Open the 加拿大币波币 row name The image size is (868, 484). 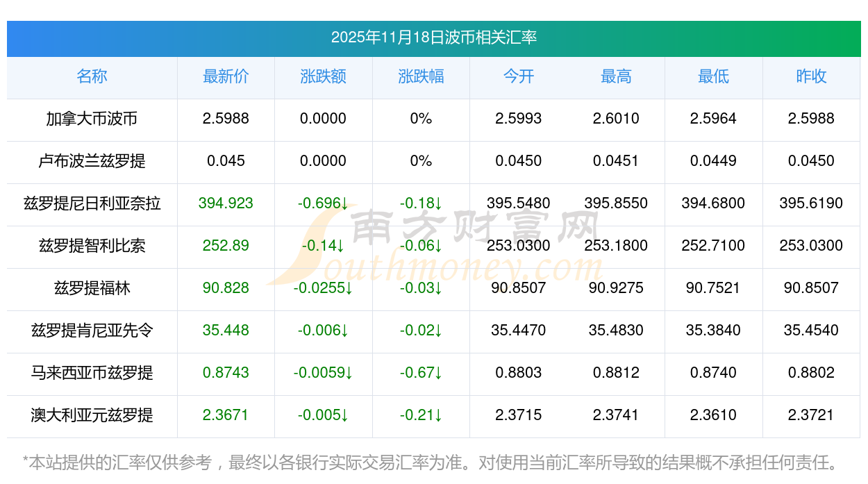pos(92,119)
